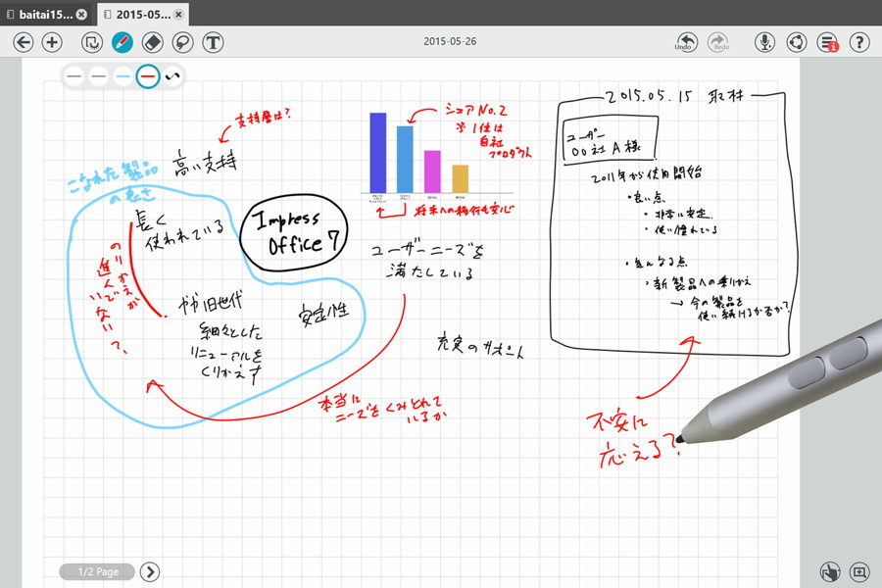Start voice recording with microphone icon
The width and height of the screenshot is (882, 588).
click(765, 42)
